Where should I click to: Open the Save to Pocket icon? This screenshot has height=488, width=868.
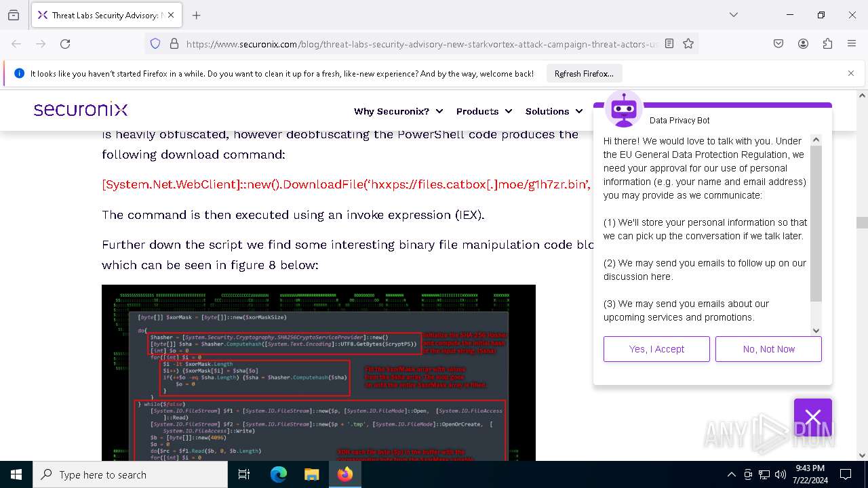tap(778, 43)
